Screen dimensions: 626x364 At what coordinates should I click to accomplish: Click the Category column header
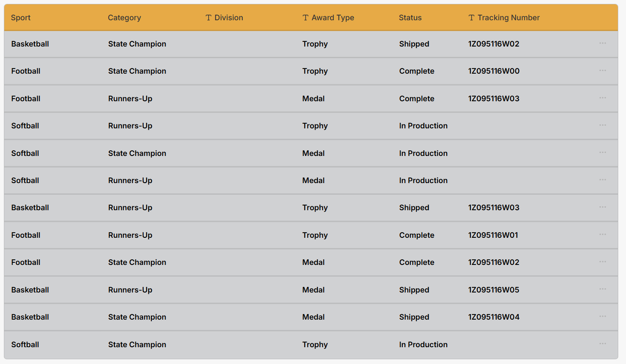pyautogui.click(x=124, y=18)
